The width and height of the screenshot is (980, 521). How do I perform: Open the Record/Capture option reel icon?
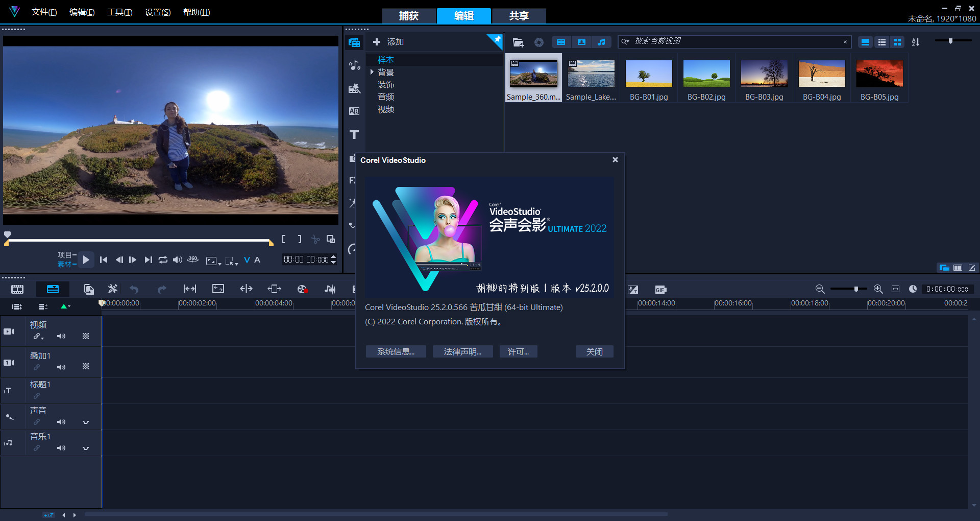click(x=302, y=289)
